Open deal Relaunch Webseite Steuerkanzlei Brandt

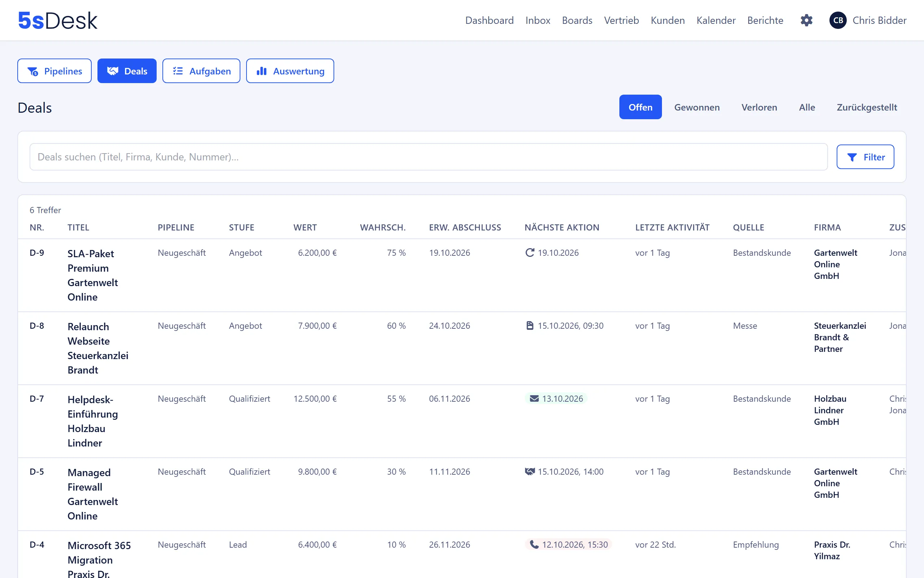(98, 348)
